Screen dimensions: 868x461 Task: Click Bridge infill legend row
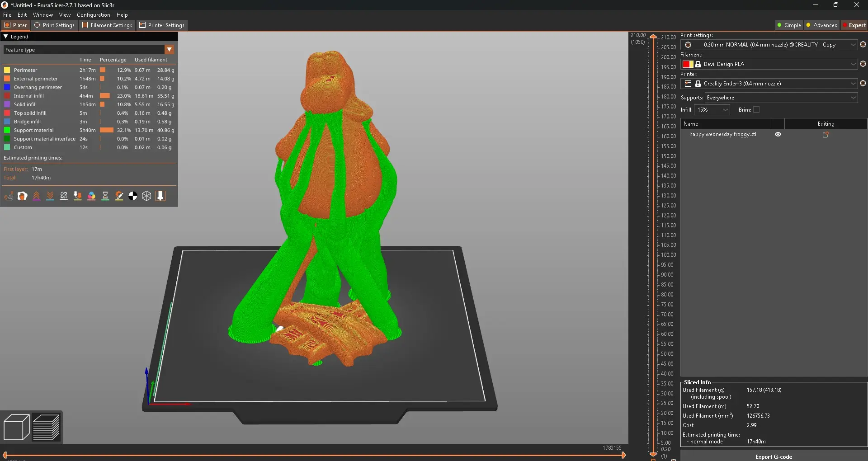click(89, 122)
